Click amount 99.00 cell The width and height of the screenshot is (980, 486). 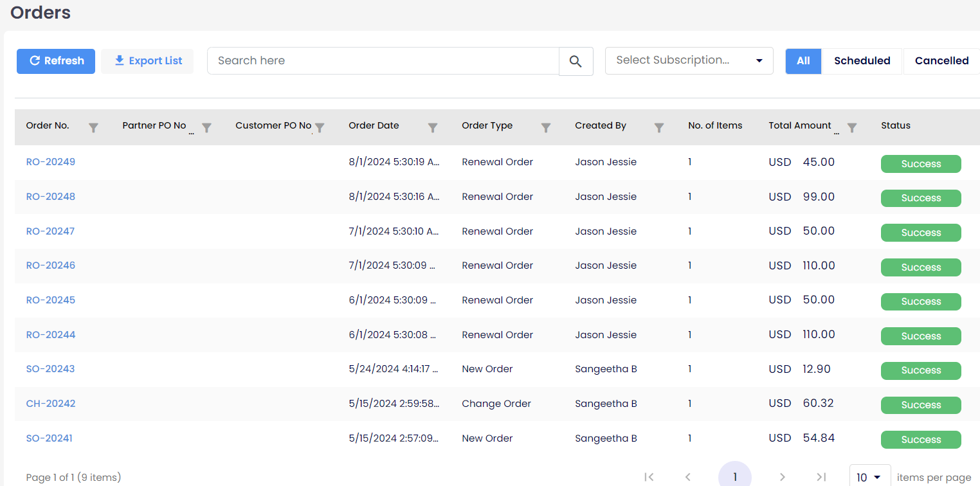[819, 197]
